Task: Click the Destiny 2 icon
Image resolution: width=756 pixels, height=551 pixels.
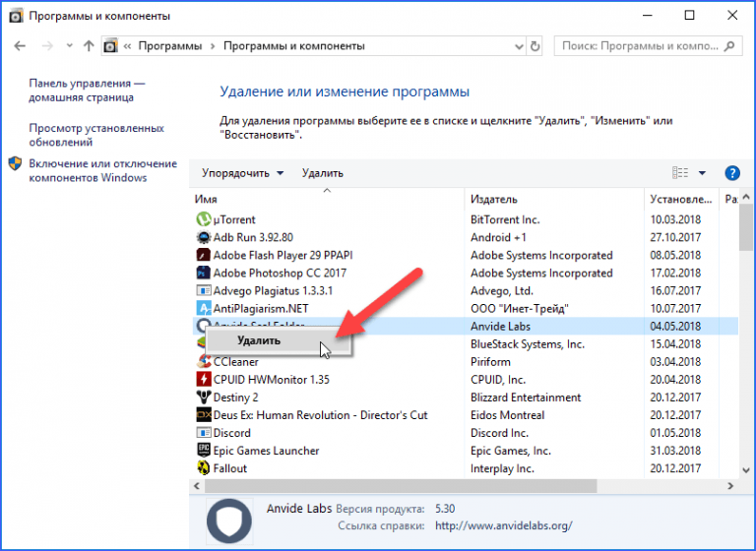Action: tap(204, 398)
